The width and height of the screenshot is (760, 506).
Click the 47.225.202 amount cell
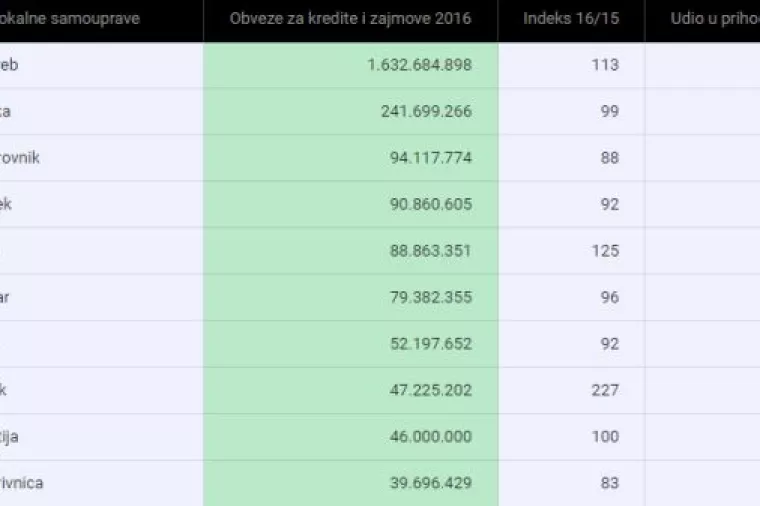430,390
